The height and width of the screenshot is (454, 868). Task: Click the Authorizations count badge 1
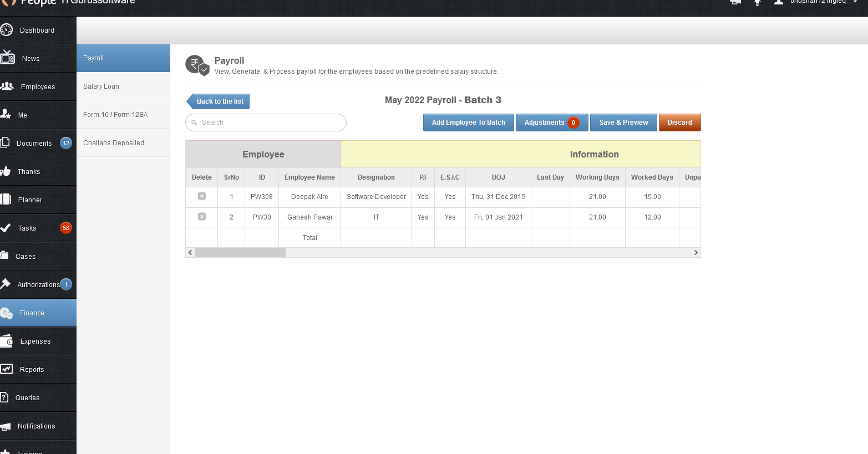coord(66,284)
